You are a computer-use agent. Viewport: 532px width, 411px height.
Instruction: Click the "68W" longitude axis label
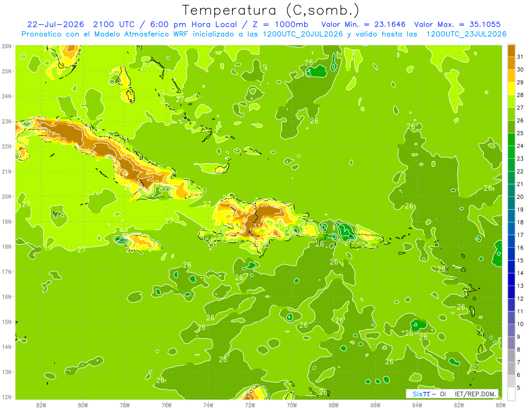(x=334, y=404)
